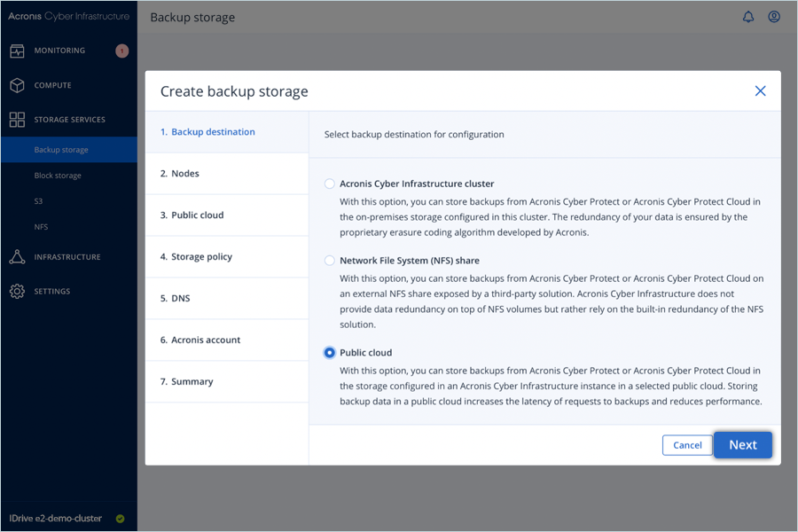Screen dimensions: 798x532
Task: Select Acronis Cyber Infrastructure cluster option
Action: tap(330, 184)
